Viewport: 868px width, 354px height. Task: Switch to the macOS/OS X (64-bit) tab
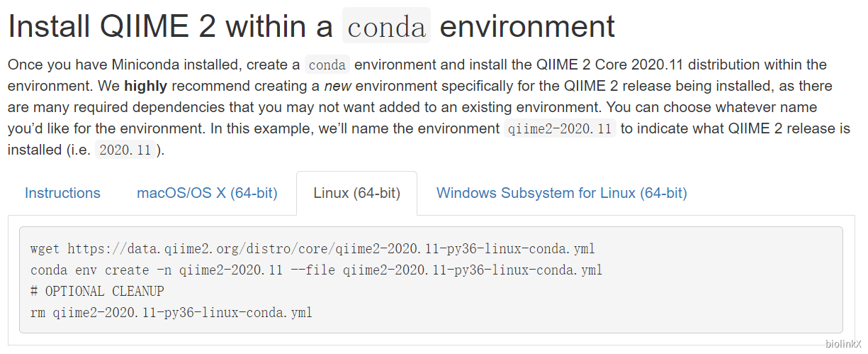pyautogui.click(x=207, y=193)
